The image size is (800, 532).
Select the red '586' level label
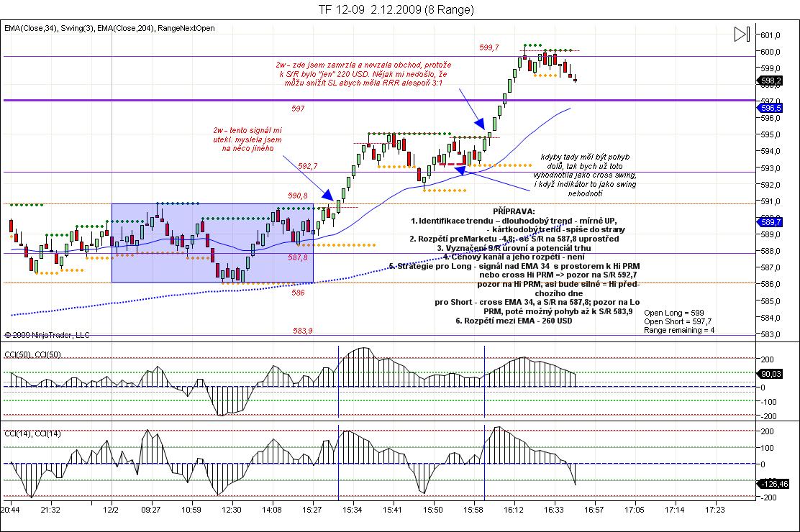point(298,293)
